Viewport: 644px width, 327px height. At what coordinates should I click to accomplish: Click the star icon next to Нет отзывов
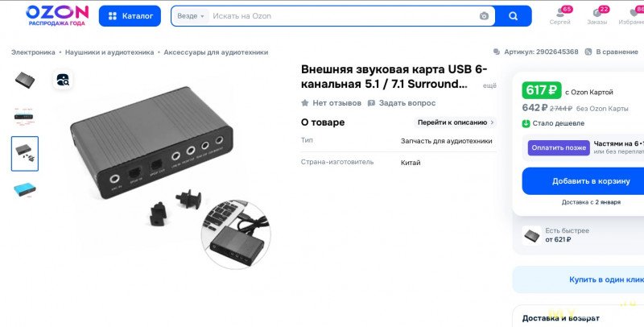(x=305, y=103)
